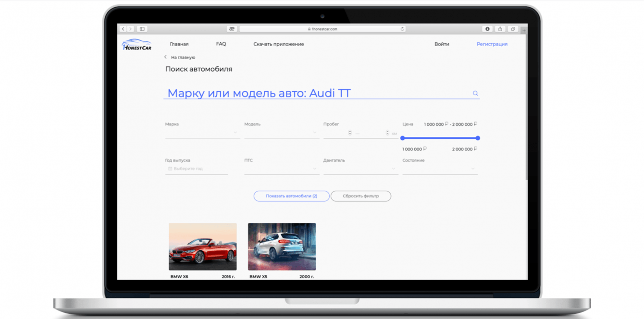Click the Войти link
The image size is (644, 319).
click(x=442, y=44)
